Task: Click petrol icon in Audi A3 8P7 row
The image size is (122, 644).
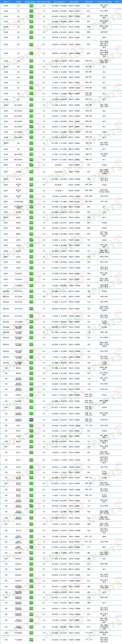Action: point(31,37)
